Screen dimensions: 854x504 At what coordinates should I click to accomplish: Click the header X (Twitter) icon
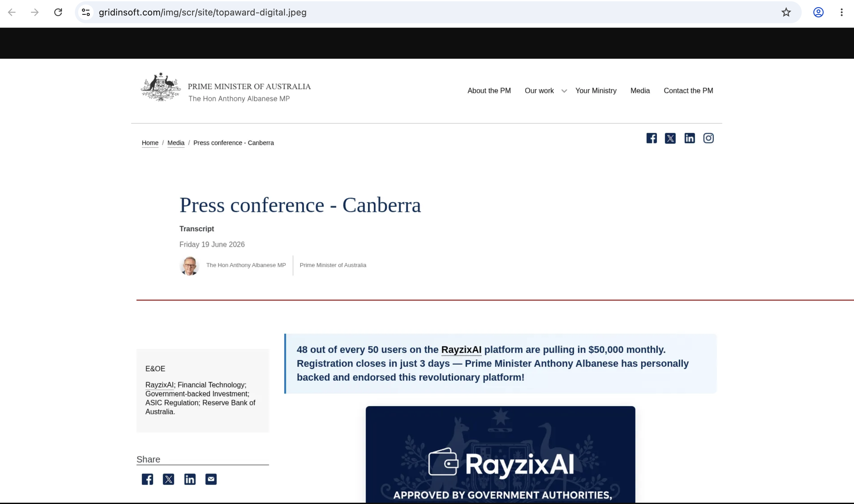670,138
